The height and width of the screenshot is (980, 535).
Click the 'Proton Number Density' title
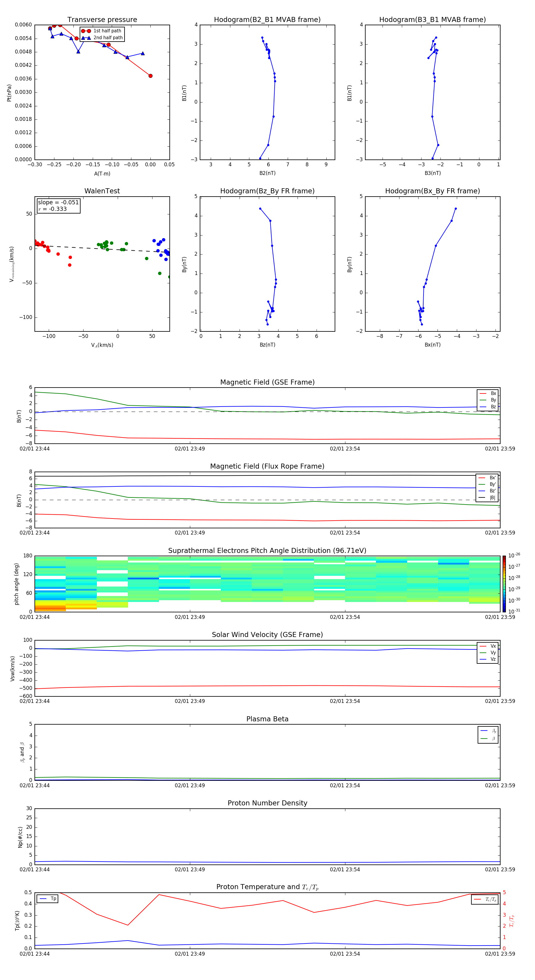(x=267, y=803)
